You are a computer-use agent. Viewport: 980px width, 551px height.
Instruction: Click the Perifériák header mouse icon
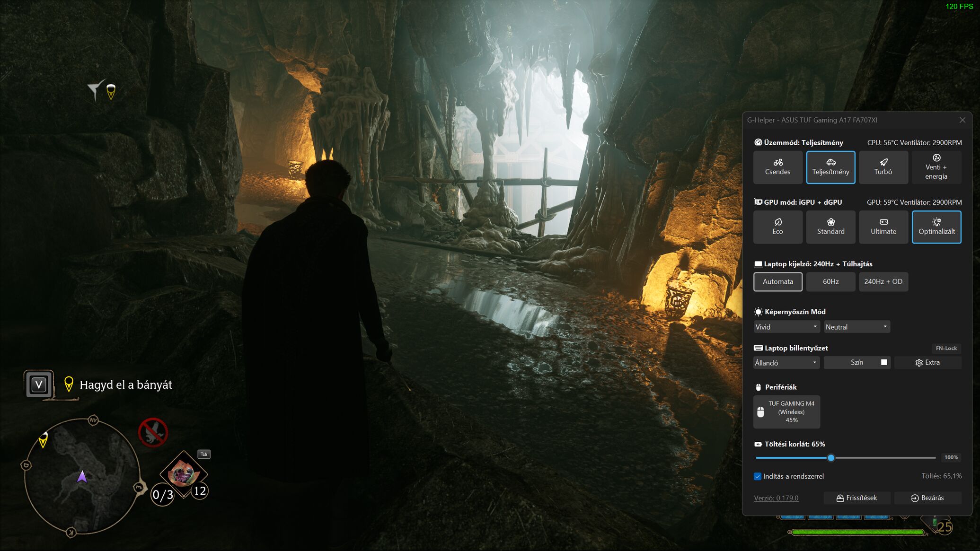[758, 387]
